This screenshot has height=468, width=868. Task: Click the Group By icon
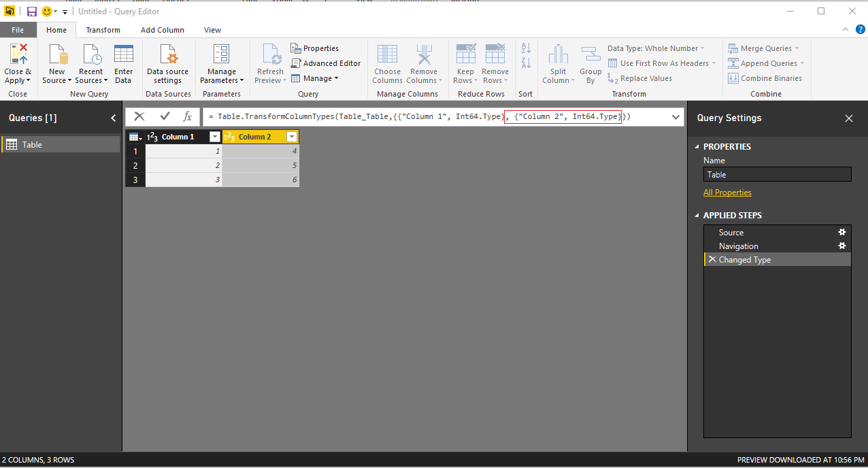pos(590,54)
